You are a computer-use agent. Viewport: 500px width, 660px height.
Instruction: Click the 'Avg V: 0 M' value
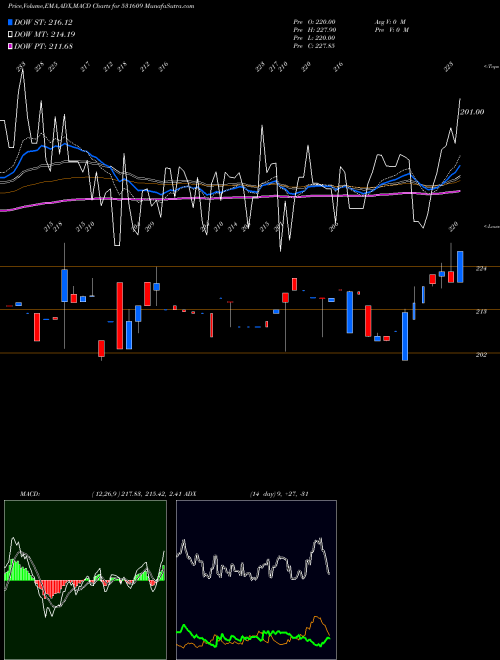390,22
